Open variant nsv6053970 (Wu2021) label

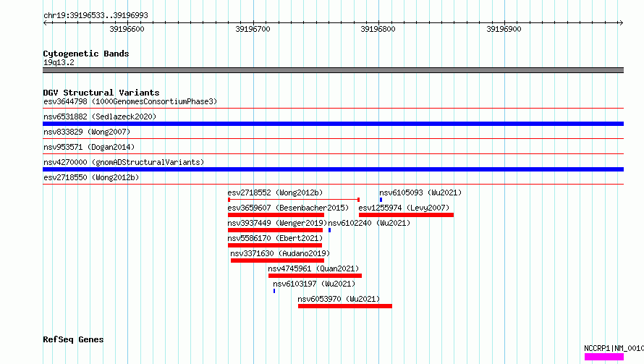point(339,299)
